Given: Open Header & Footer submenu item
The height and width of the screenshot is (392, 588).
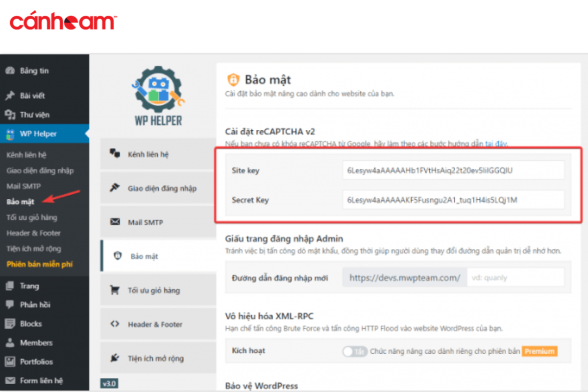Looking at the screenshot, I should [x=33, y=233].
